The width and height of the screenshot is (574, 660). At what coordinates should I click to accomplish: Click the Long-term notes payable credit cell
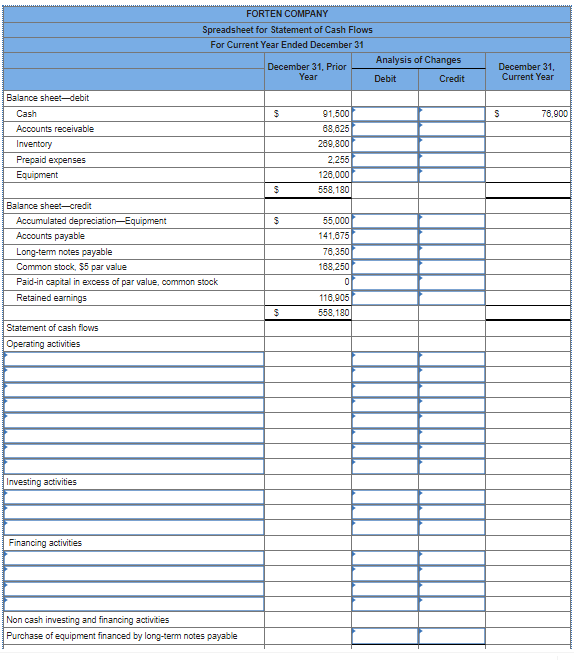click(x=452, y=252)
